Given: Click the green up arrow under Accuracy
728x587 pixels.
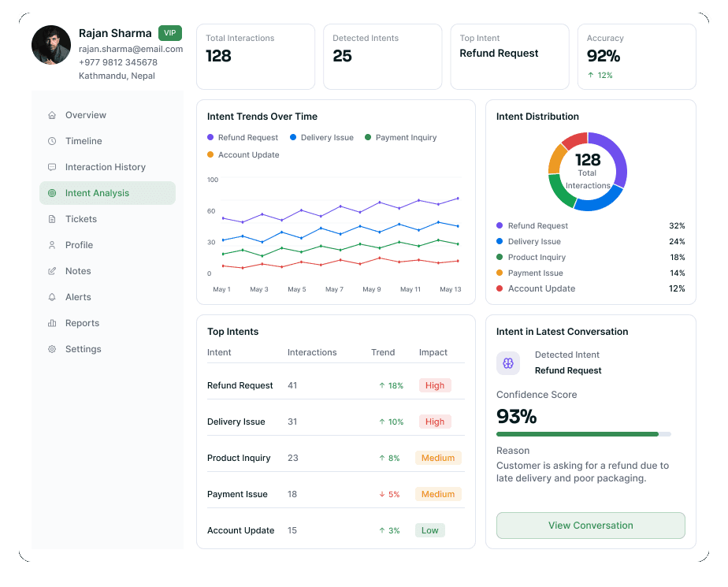Looking at the screenshot, I should [x=591, y=75].
